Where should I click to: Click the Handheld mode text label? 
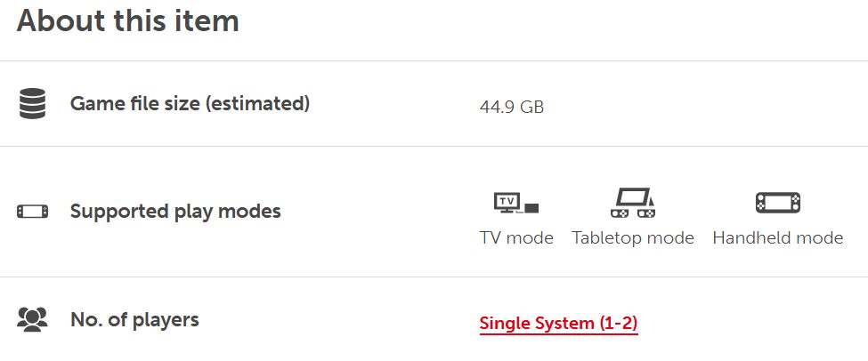778,237
